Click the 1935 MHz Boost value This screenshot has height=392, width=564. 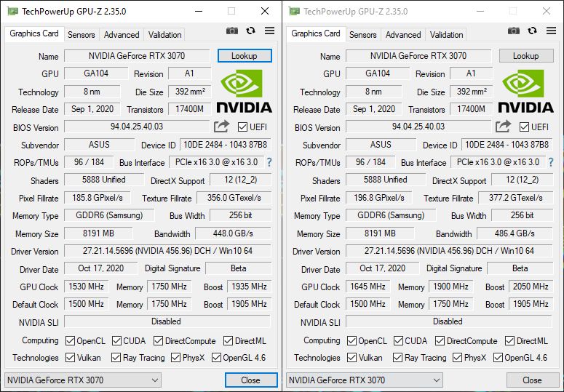pos(250,287)
